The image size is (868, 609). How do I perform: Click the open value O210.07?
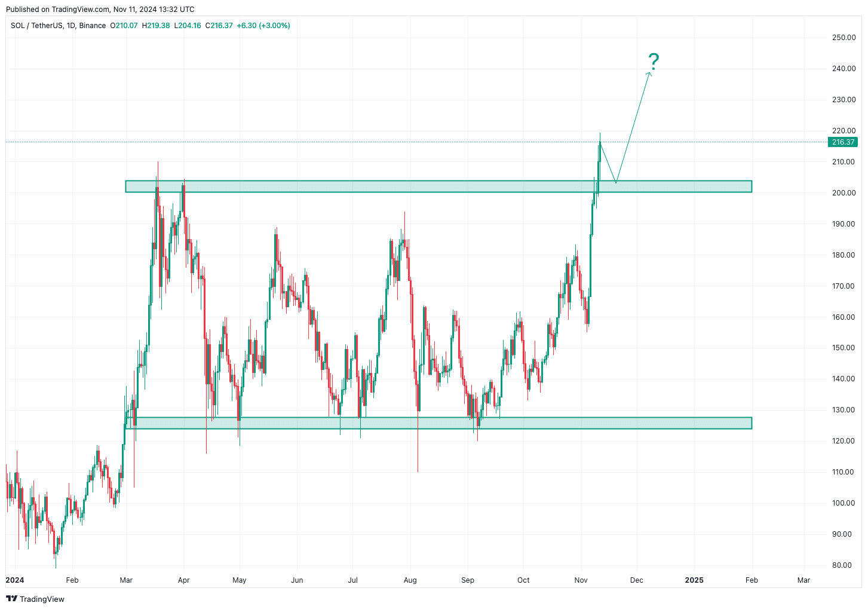124,26
